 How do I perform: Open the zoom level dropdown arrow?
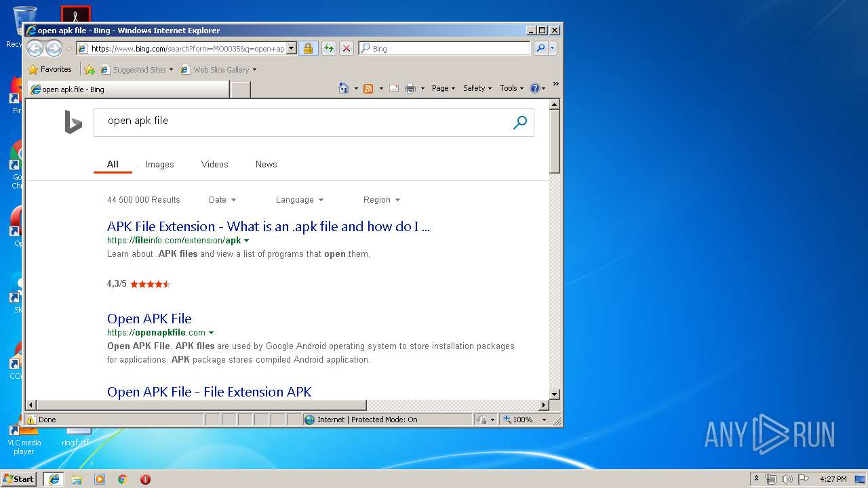coord(544,420)
